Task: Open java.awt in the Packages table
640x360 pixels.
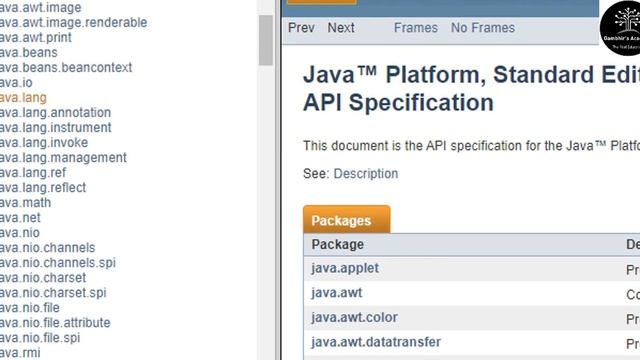Action: 336,293
